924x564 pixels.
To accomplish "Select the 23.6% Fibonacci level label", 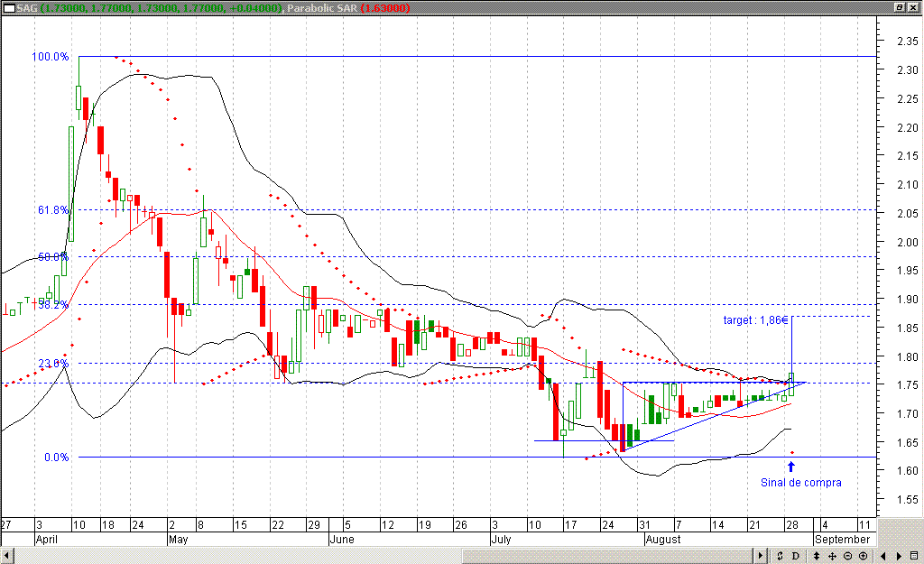I will 53,363.
